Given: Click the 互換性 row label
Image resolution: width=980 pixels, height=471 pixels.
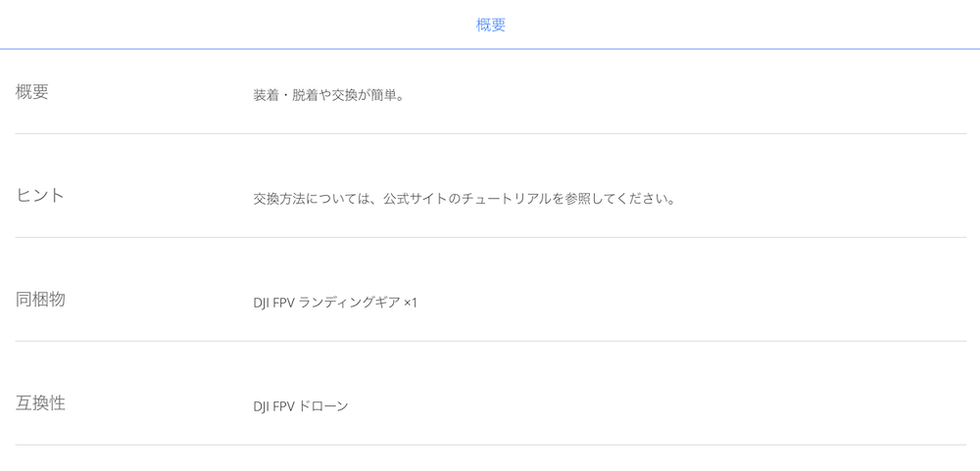Looking at the screenshot, I should [x=40, y=402].
